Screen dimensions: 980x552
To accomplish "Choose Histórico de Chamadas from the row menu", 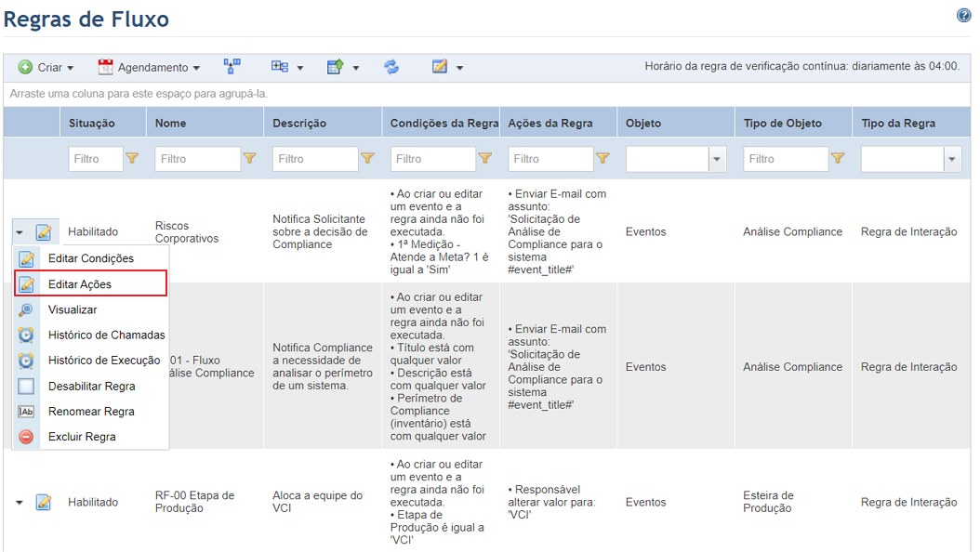I will coord(90,335).
